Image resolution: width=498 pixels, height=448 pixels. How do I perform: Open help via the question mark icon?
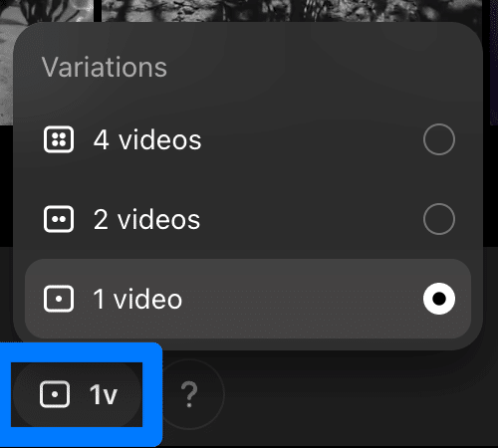189,394
